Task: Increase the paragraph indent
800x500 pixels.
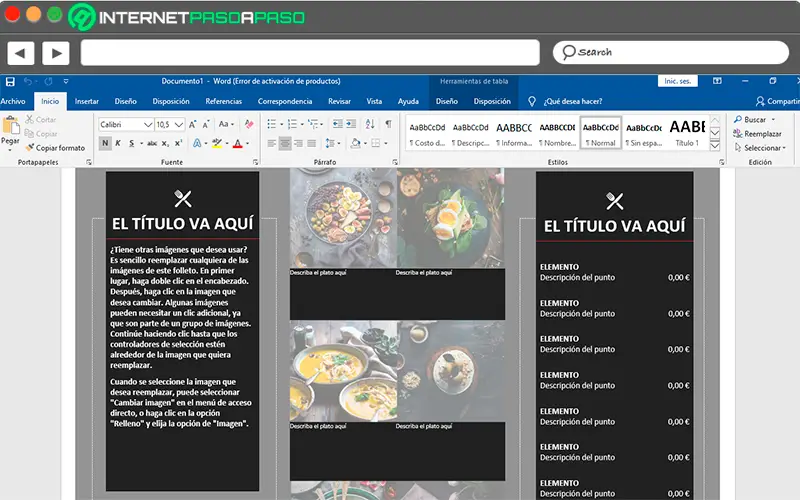Action: pyautogui.click(x=351, y=124)
